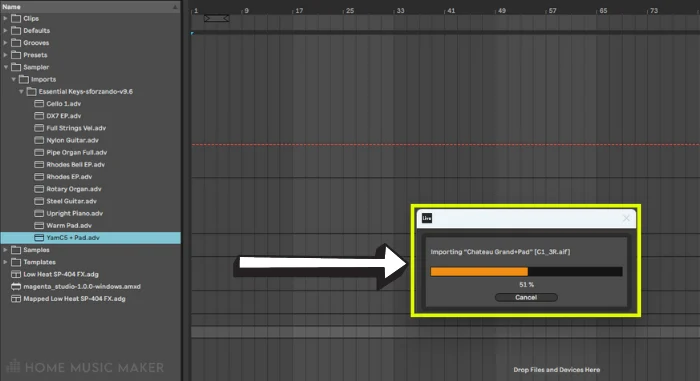This screenshot has width=700, height=381.
Task: Select magenta_studio-1.0.0-windows.amxd name
Action: (82, 286)
